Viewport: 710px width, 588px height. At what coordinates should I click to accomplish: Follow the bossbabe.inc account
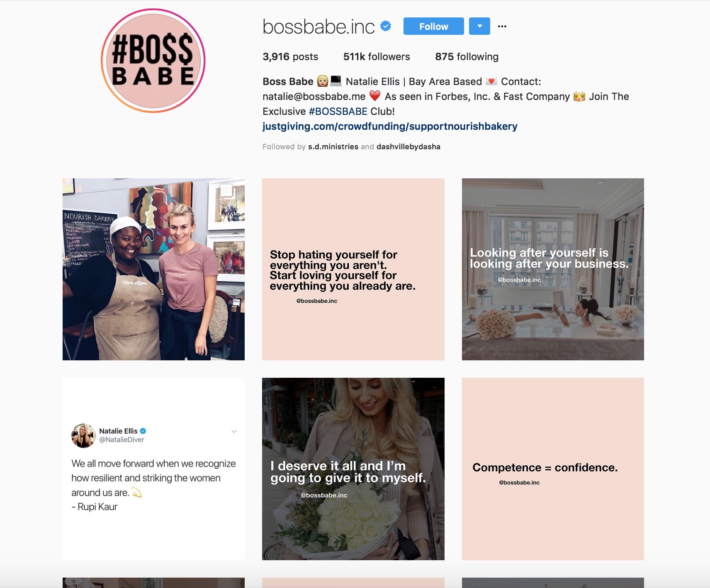click(433, 26)
